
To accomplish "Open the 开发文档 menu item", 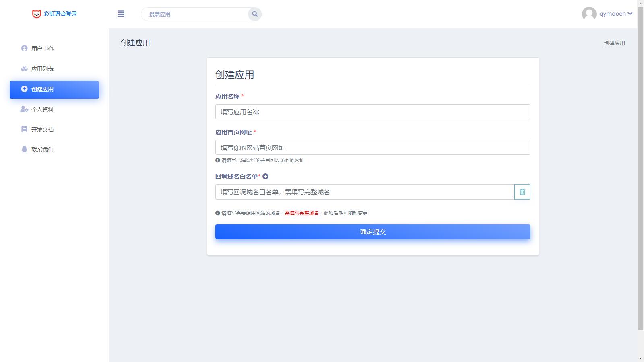I will [42, 130].
